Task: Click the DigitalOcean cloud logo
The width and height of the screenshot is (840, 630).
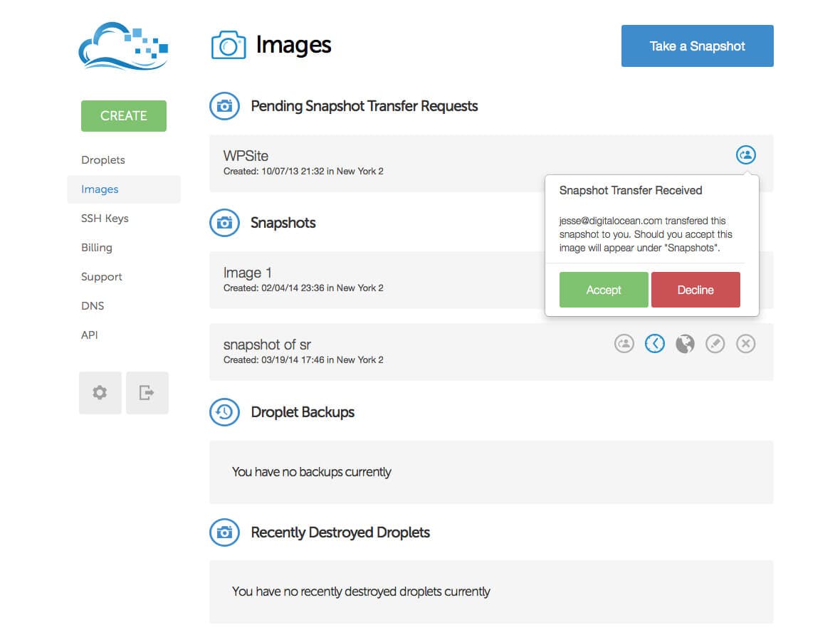Action: pyautogui.click(x=123, y=46)
